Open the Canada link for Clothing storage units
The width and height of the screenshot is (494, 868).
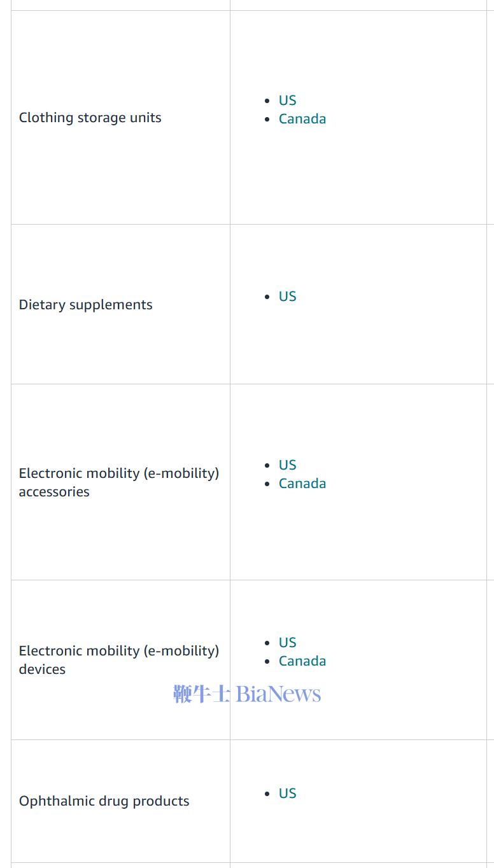coord(302,119)
